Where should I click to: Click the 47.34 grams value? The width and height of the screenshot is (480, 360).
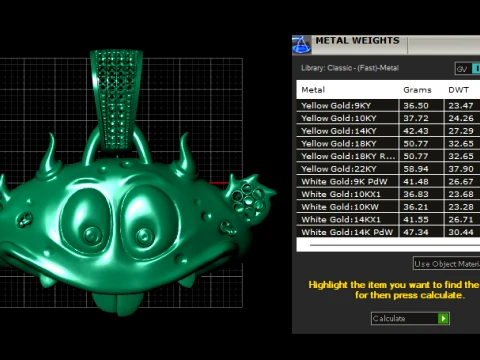pos(416,232)
